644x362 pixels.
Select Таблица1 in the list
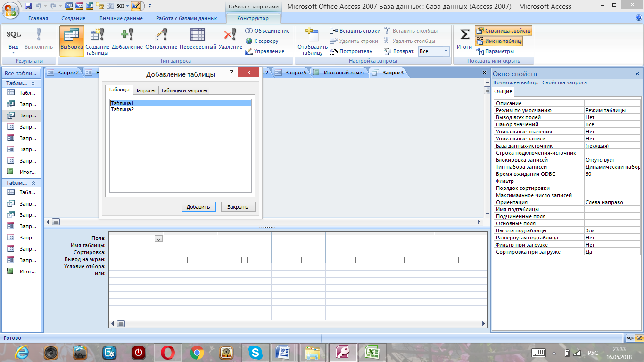(180, 103)
